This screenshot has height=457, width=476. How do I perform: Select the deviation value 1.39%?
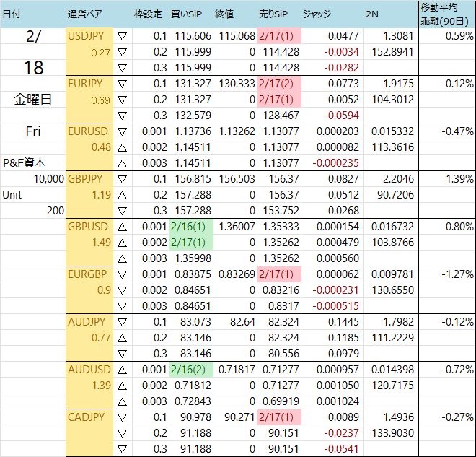(x=447, y=178)
